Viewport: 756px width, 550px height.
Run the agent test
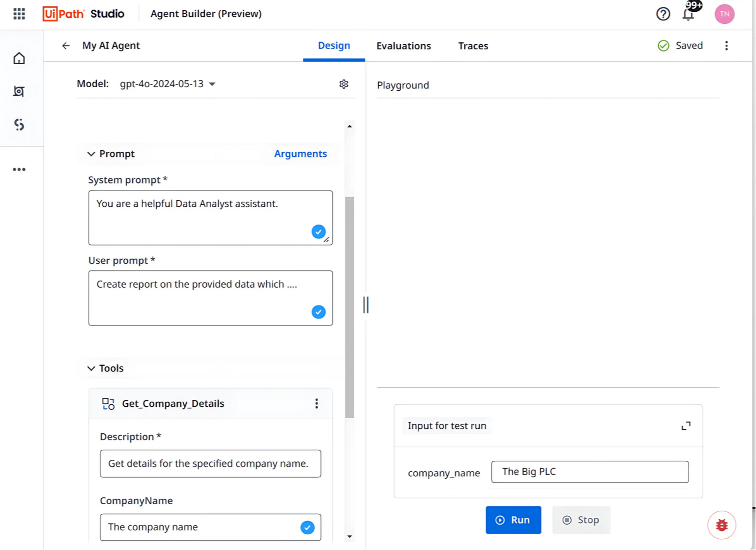(x=513, y=520)
